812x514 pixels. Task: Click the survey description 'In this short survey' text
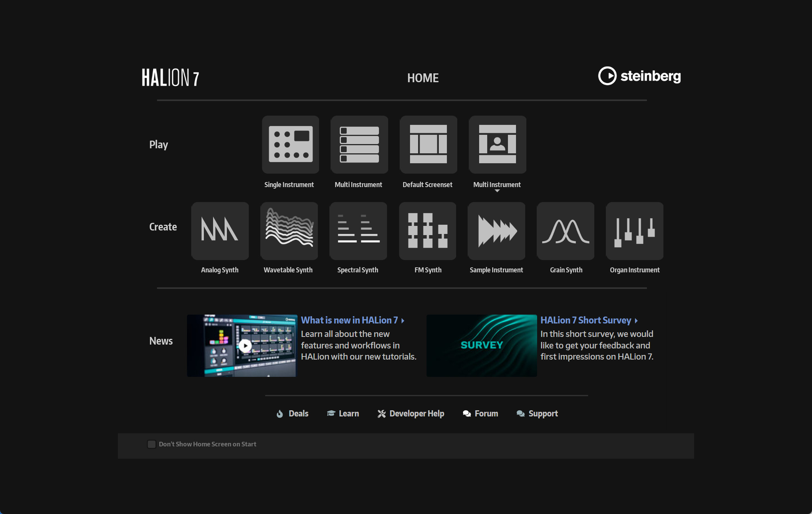(597, 345)
